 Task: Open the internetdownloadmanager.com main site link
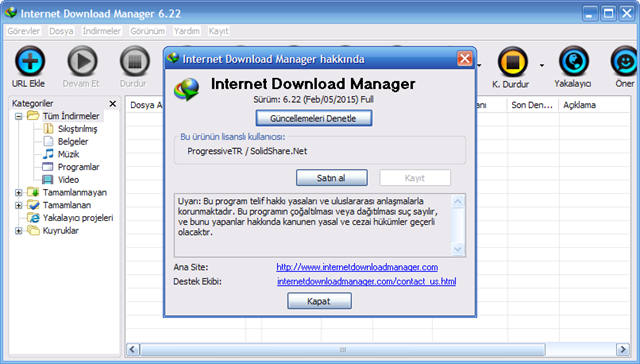(x=357, y=267)
